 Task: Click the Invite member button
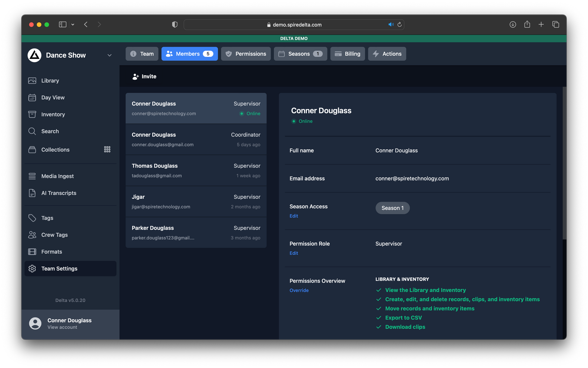click(x=144, y=77)
